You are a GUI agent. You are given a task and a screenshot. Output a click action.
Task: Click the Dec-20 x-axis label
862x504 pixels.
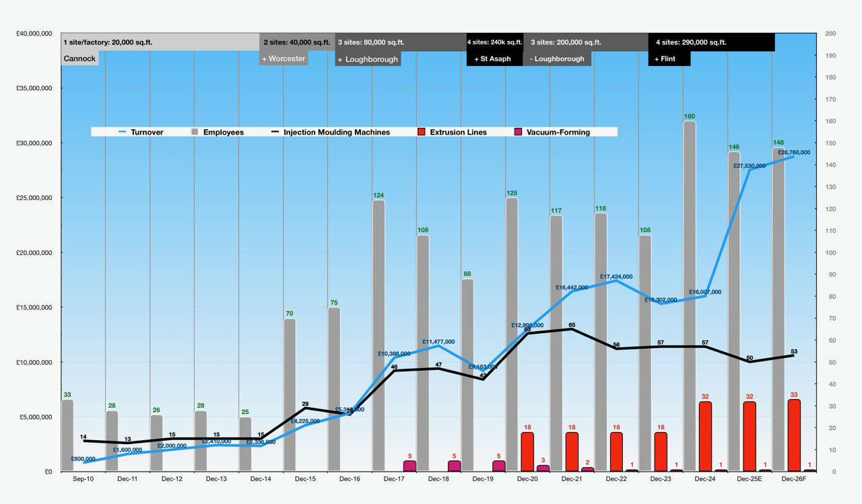(x=527, y=479)
